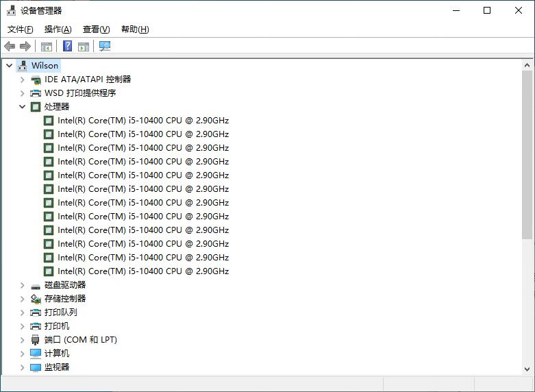535x392 pixels.
Task: Select the IDE ATA/ATAPI 控制器 label
Action: click(88, 79)
